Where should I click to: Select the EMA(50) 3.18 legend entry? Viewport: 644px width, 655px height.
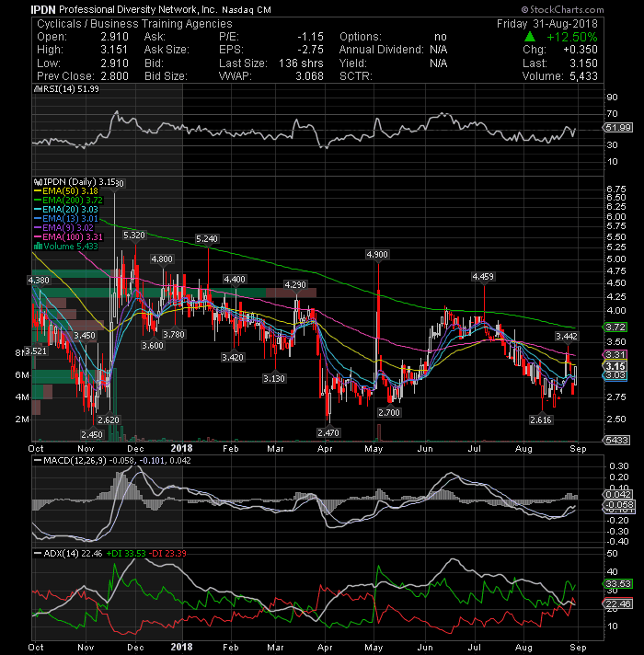click(x=66, y=191)
